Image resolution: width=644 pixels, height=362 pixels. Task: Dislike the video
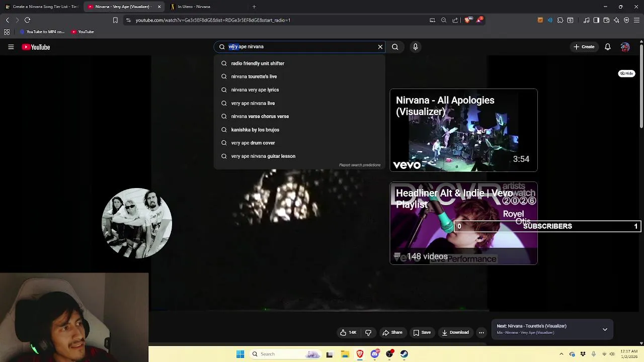[x=368, y=332]
